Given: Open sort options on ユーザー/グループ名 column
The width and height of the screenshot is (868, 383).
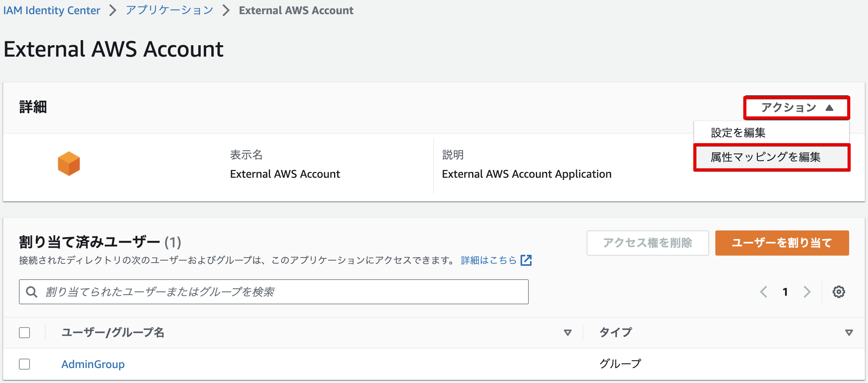Looking at the screenshot, I should tap(567, 332).
